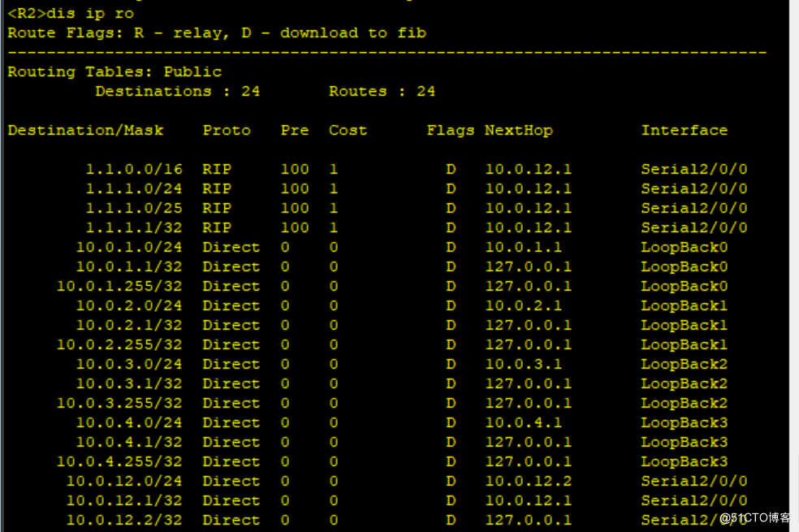799x532 pixels.
Task: Click LoopBack2 in the 10.0.3.1/32 row
Action: tap(685, 383)
